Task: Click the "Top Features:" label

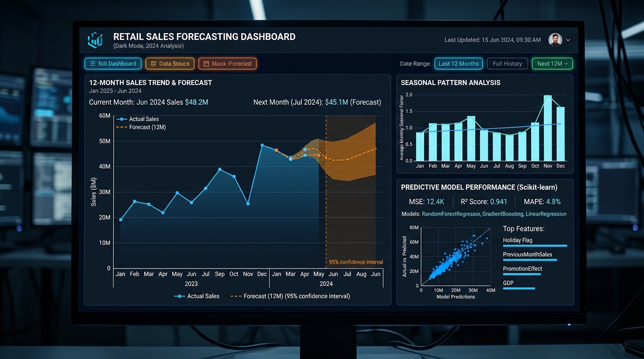Action: (524, 229)
